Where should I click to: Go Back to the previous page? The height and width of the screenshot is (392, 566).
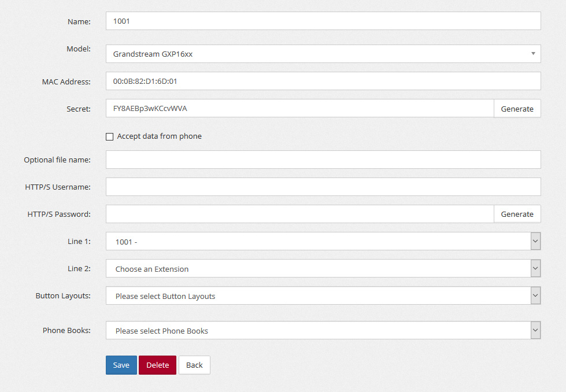[194, 365]
